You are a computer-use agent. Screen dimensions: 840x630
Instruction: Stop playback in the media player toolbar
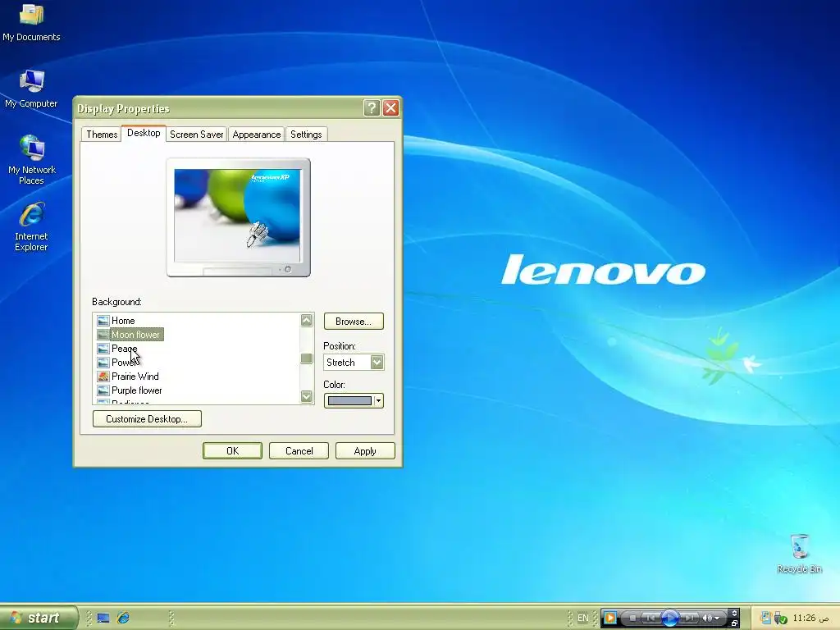[x=632, y=618]
